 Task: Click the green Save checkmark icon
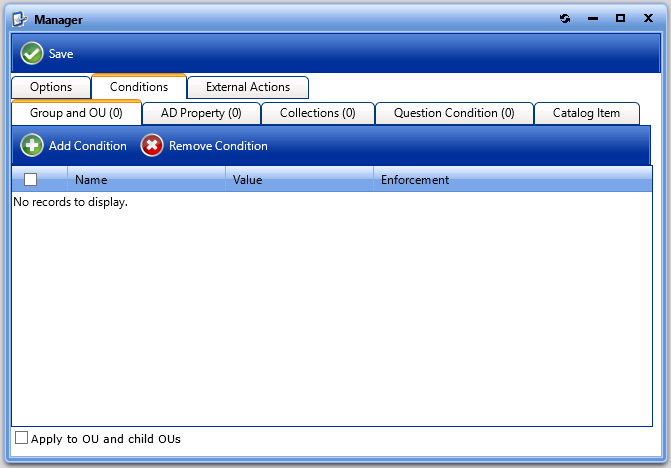(32, 54)
